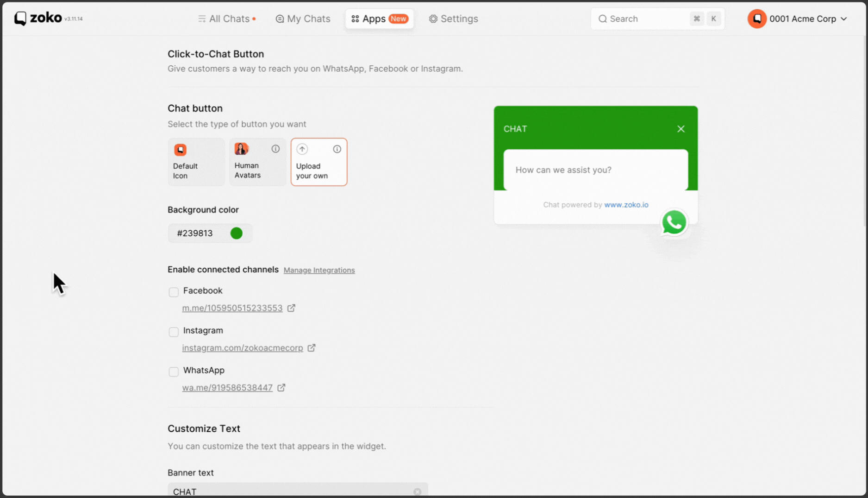
Task: Click external link icon beside Instagram URL
Action: pos(312,348)
